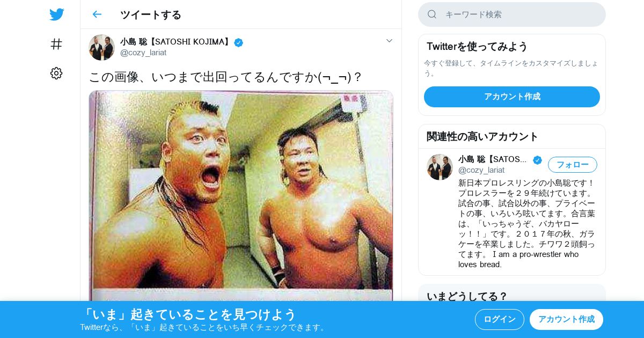Expand the tweet options chevron
The image size is (644, 338).
point(389,41)
